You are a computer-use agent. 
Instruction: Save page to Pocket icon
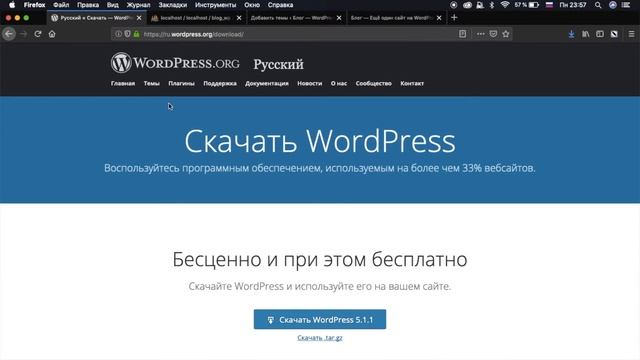click(x=493, y=34)
